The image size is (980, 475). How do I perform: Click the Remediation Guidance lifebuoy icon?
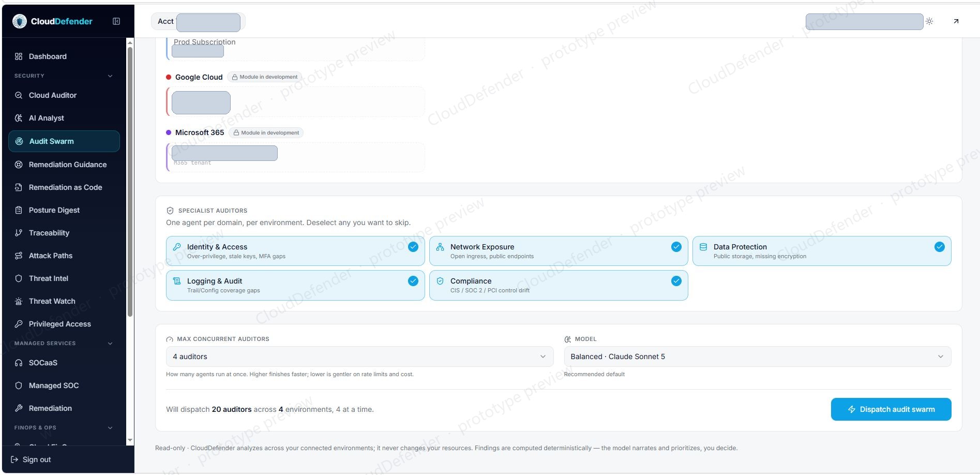coord(19,165)
